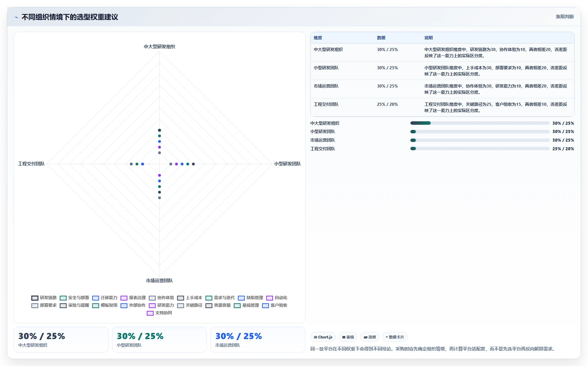This screenshot has height=366, width=588.
Task: Open the 中大型研发组织 30% / 25% stat card
Action: (x=61, y=339)
